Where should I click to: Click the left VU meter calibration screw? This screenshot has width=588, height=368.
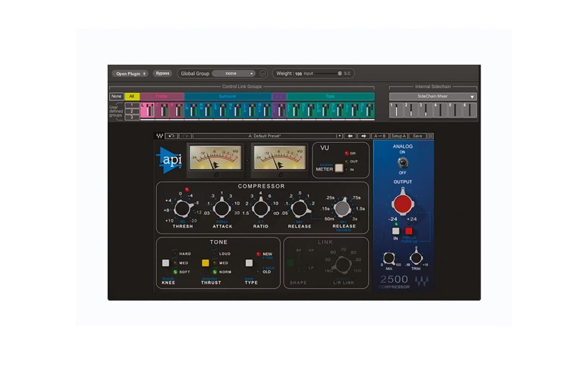click(x=216, y=174)
